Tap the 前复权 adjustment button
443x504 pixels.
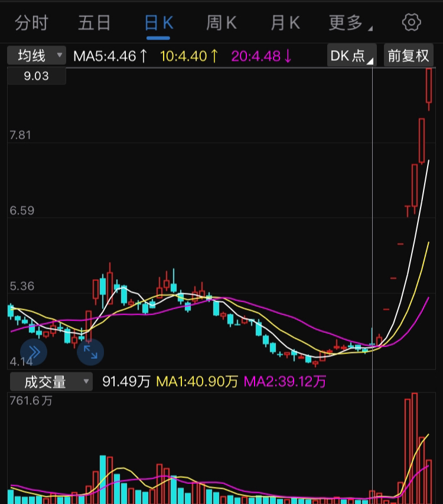[409, 55]
